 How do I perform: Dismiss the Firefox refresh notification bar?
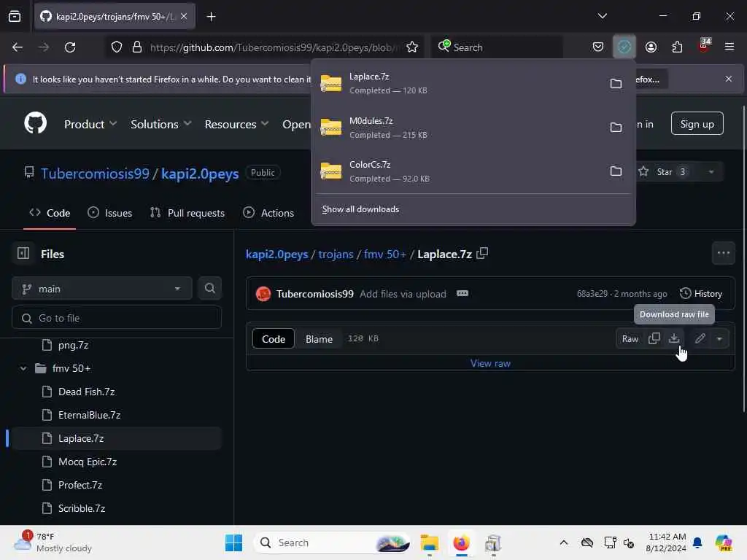coord(729,79)
